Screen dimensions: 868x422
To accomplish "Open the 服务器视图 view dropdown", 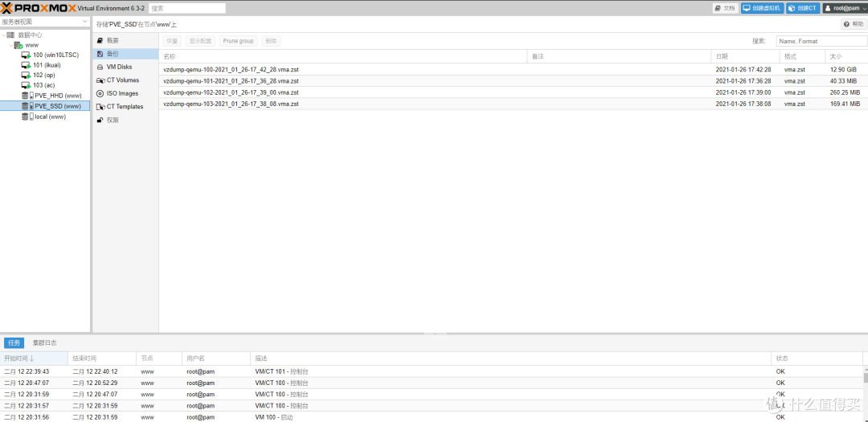I will coord(45,22).
